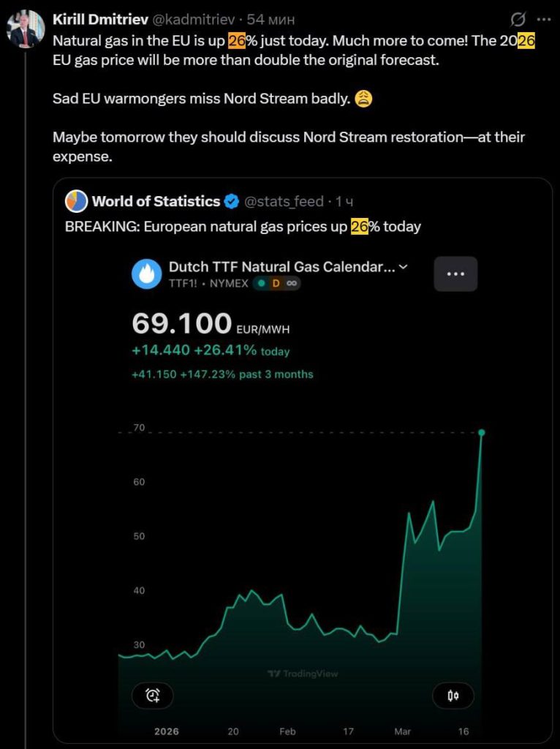The height and width of the screenshot is (749, 560).
Task: Open the post's more options menu
Action: 543,19
